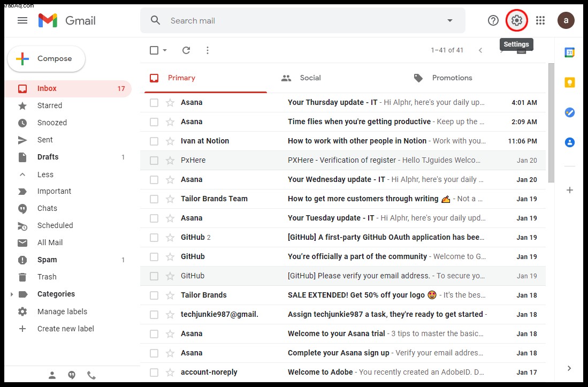588x387 pixels.
Task: Open the Trash folder
Action: (68, 277)
